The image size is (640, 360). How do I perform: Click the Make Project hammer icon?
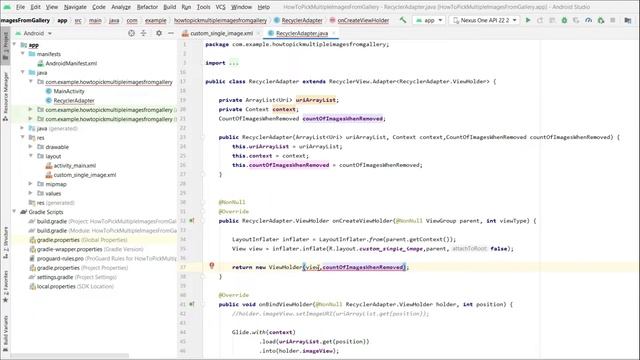click(x=402, y=20)
